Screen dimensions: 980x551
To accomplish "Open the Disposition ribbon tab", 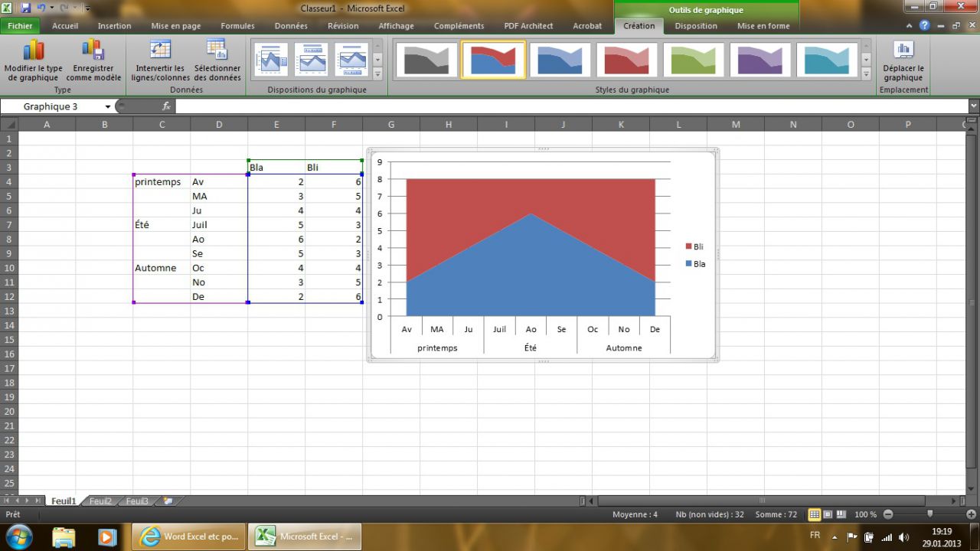I will [695, 25].
